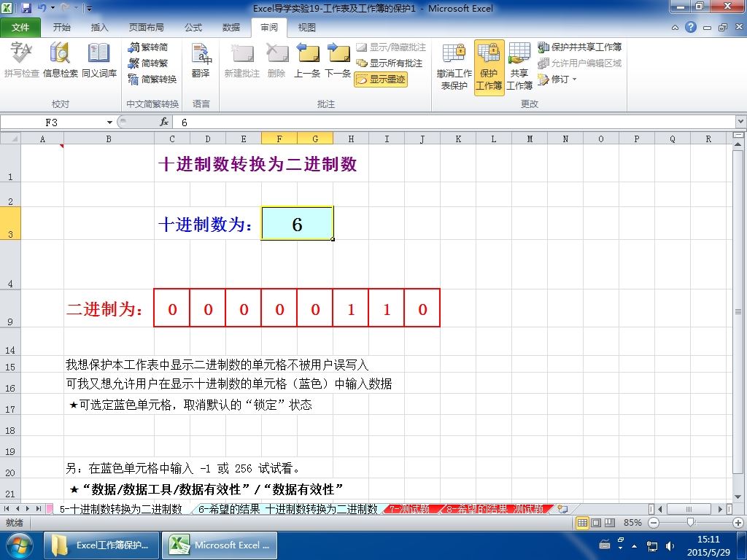Viewport: 747px width, 560px height.
Task: Click the zoom slider handle
Action: pos(690,522)
